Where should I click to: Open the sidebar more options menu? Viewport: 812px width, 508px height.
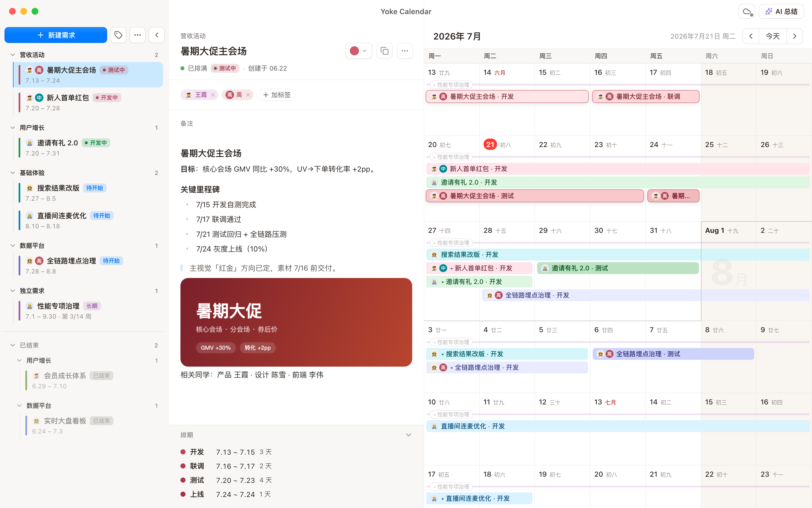[138, 35]
